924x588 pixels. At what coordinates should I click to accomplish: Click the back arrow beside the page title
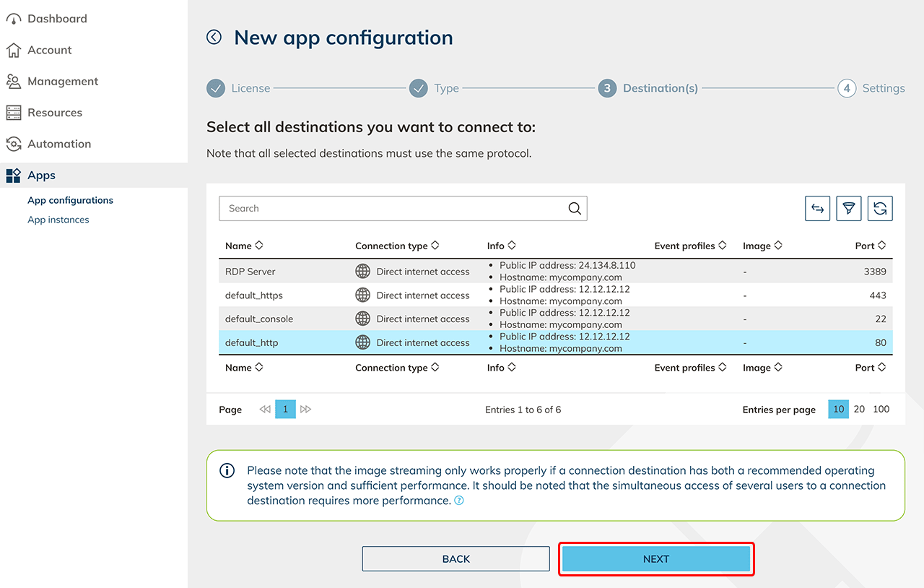(214, 38)
